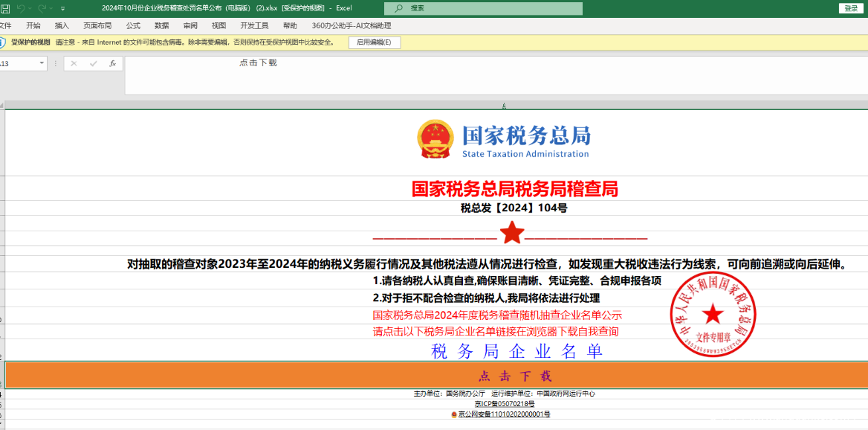This screenshot has width=868, height=430.
Task: Click the 登录 sign-in button
Action: pyautogui.click(x=852, y=8)
